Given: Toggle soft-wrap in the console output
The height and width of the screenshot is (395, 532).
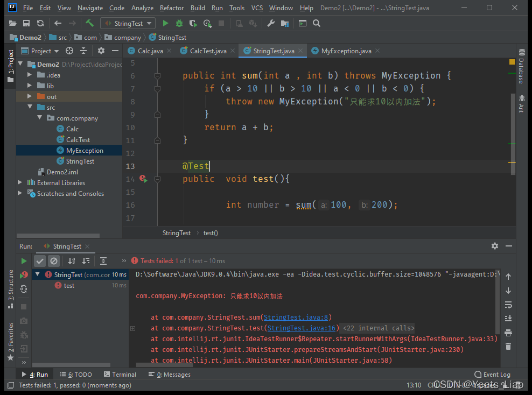Looking at the screenshot, I should coord(508,305).
